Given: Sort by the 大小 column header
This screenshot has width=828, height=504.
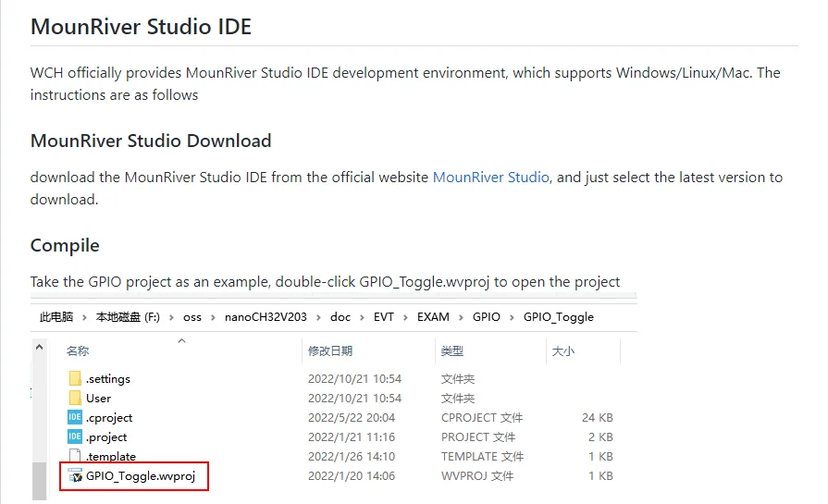Looking at the screenshot, I should click(x=562, y=351).
